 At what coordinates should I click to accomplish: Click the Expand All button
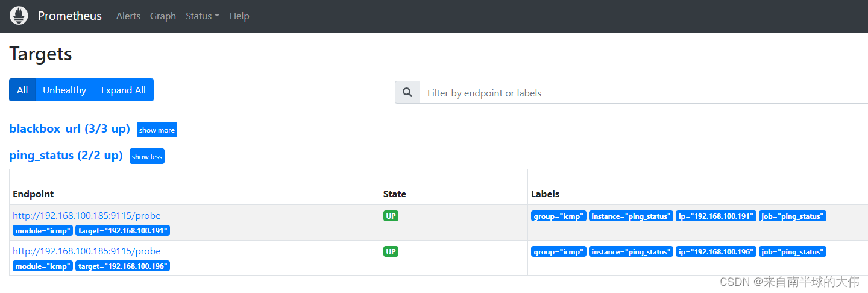coord(124,90)
